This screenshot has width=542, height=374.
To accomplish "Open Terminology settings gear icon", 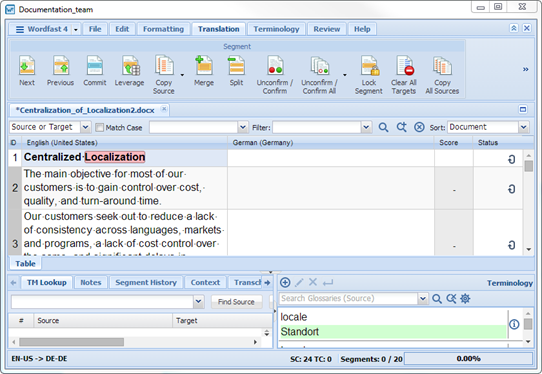I will pos(465,298).
